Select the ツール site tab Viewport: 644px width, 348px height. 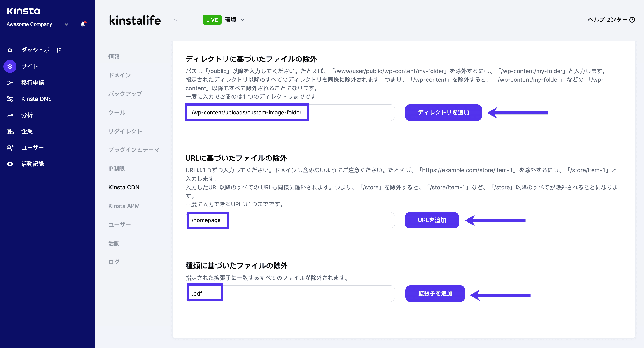(117, 113)
